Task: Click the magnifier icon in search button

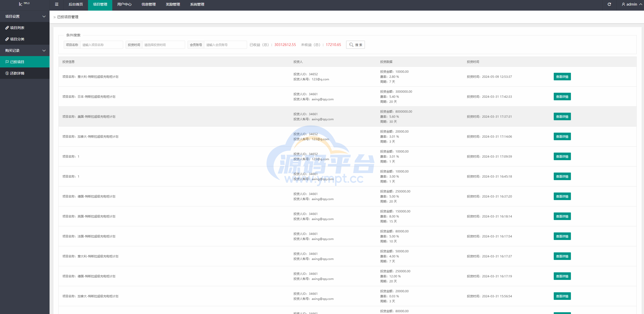Action: click(x=351, y=45)
